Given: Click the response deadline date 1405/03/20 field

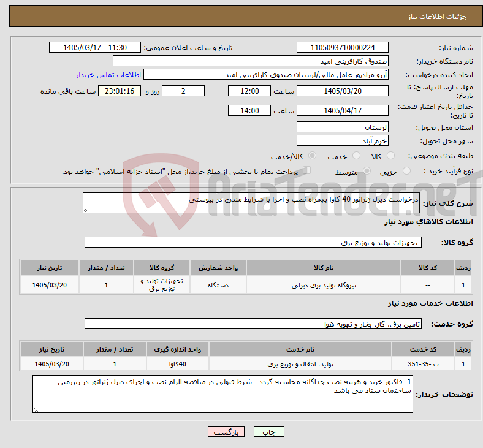Looking at the screenshot, I should (343, 91).
